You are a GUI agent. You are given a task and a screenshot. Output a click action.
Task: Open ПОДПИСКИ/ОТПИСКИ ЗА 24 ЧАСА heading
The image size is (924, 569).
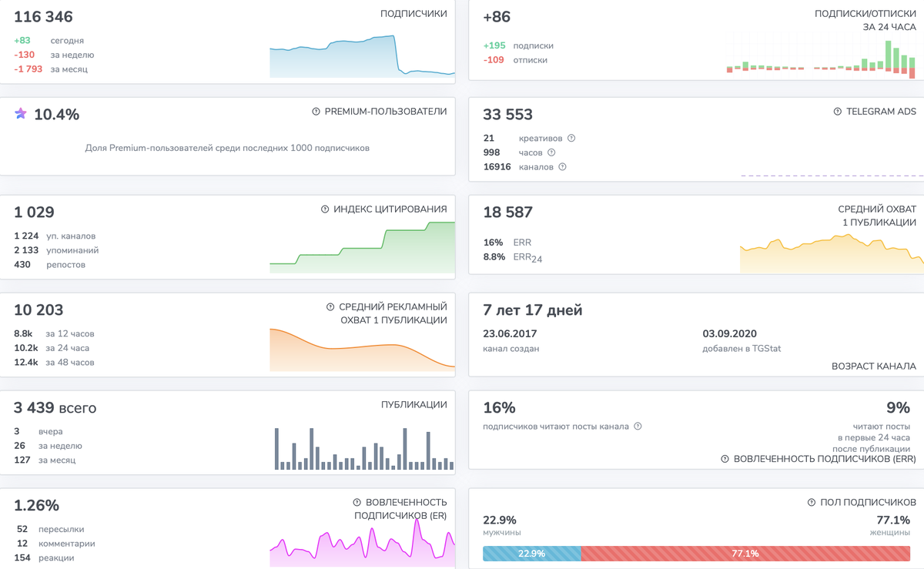pos(865,20)
